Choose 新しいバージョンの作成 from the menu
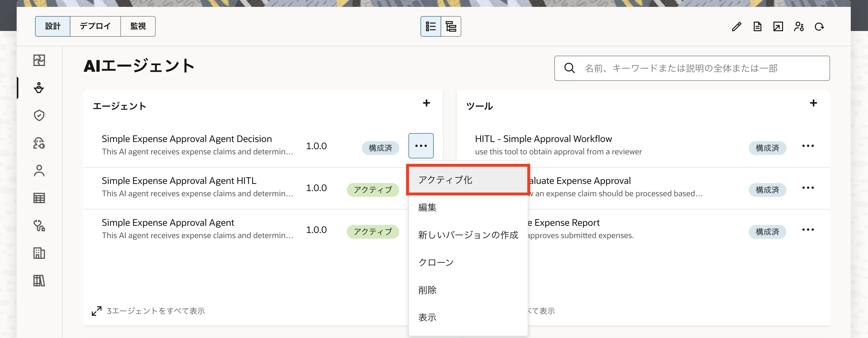 [468, 235]
